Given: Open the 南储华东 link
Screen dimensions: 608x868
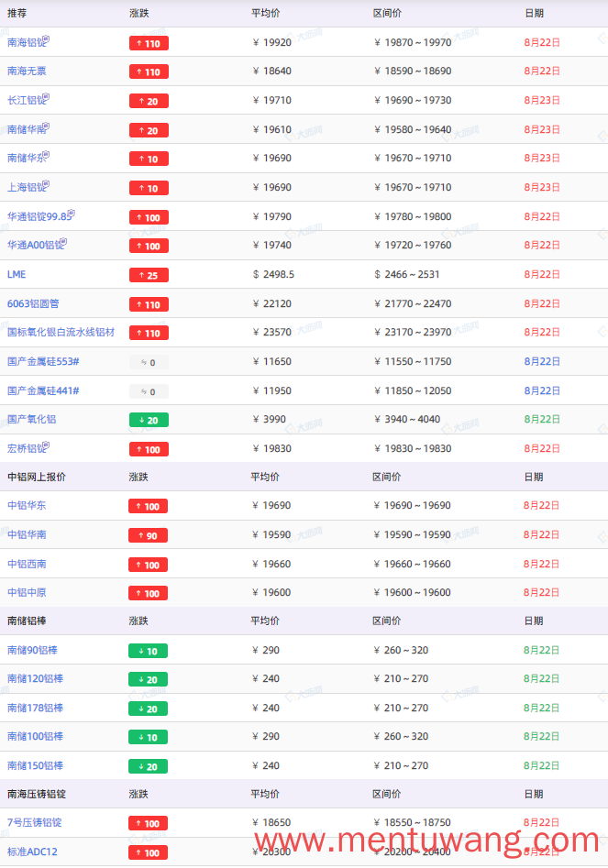Looking at the screenshot, I should point(26,159).
